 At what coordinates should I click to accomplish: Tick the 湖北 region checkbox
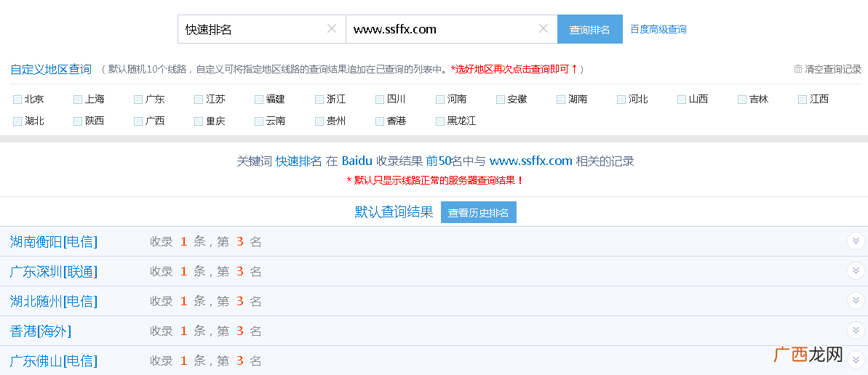tap(17, 121)
